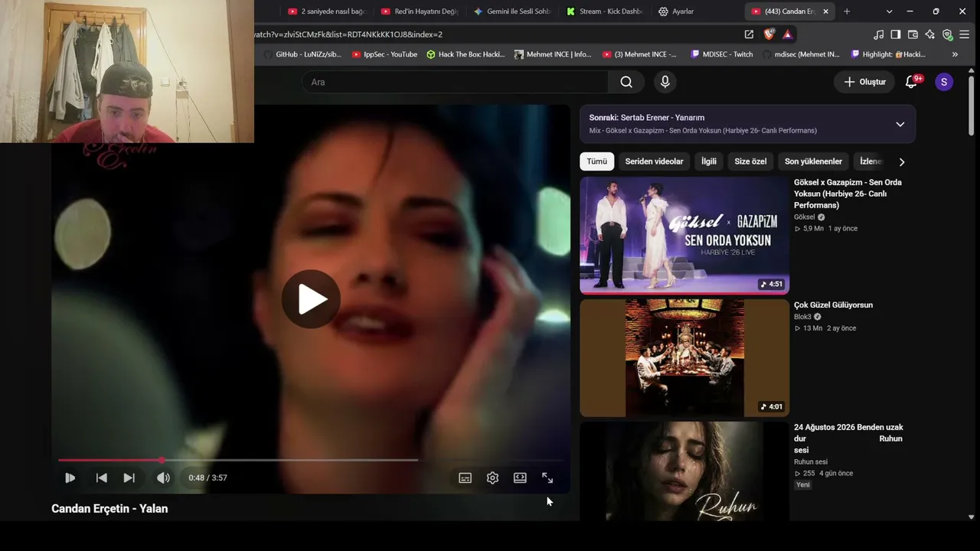Screen dimensions: 980x551
Task: Select the İlgili filter chip
Action: click(x=709, y=161)
